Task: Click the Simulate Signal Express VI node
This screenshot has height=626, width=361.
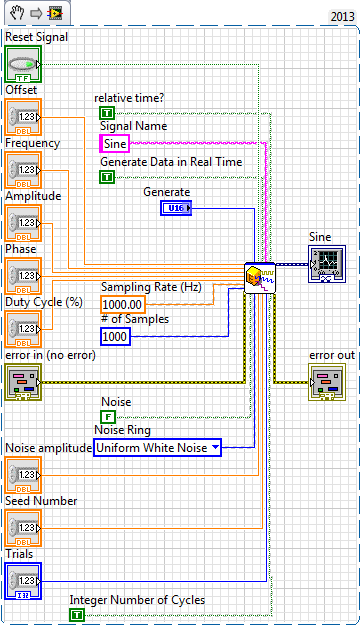Action: [x=260, y=278]
